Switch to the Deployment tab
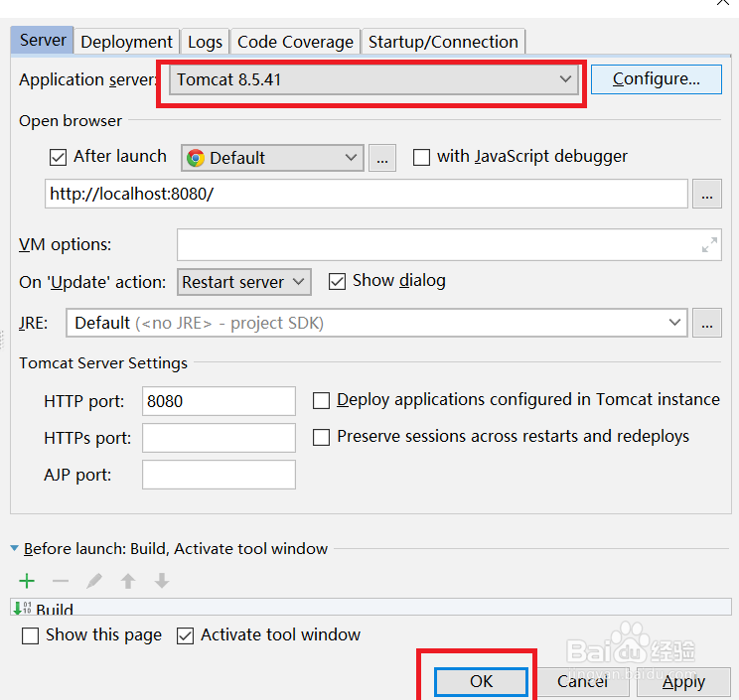739x700 pixels. click(x=126, y=42)
